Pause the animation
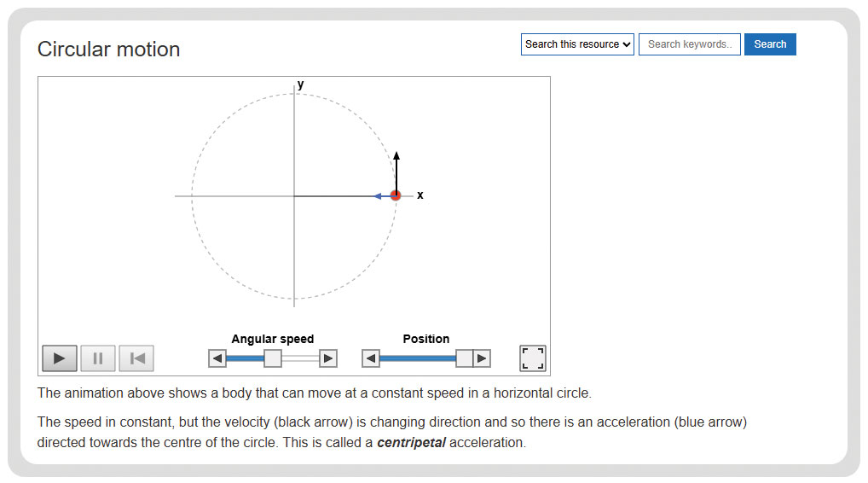The width and height of the screenshot is (868, 483). click(98, 358)
